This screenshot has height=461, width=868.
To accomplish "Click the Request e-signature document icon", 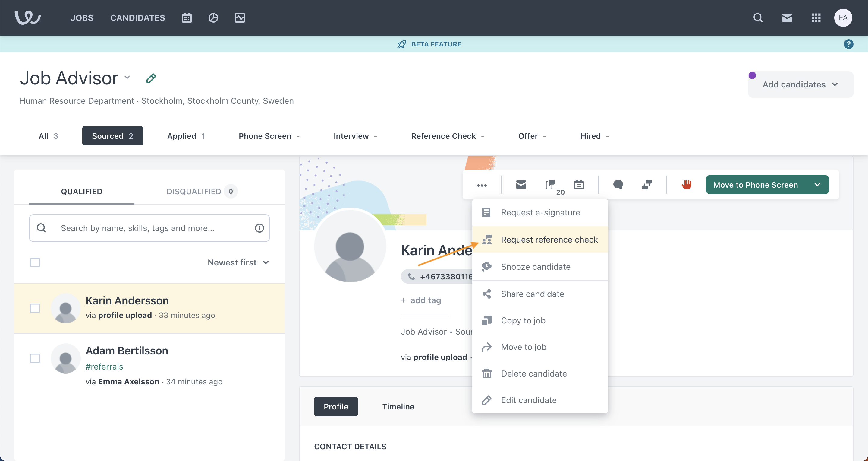I will tap(486, 212).
